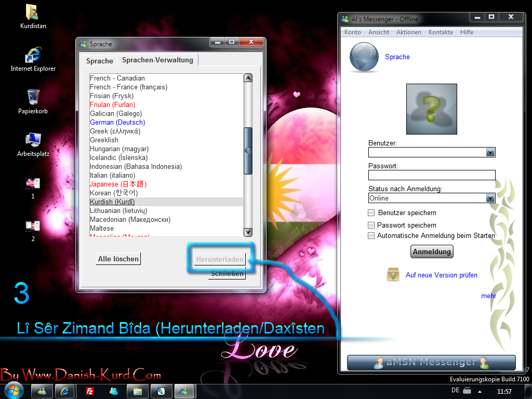Click the question-mark display picture in Messenger
532x399 pixels.
(432, 109)
